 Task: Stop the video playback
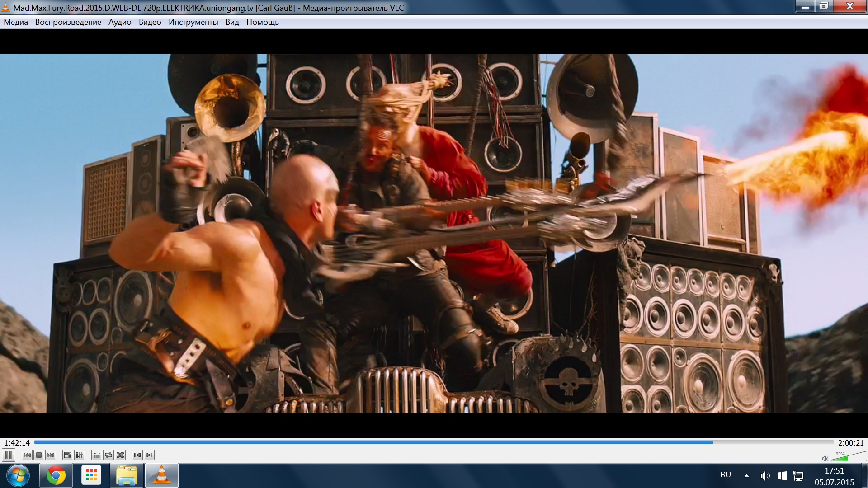tap(39, 455)
